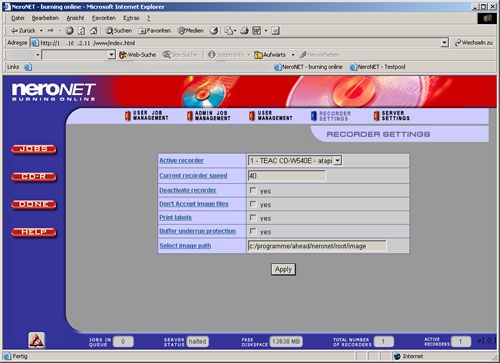Click the red JOBS sidebar button
Viewport: 500px width, 363px height.
(x=34, y=149)
